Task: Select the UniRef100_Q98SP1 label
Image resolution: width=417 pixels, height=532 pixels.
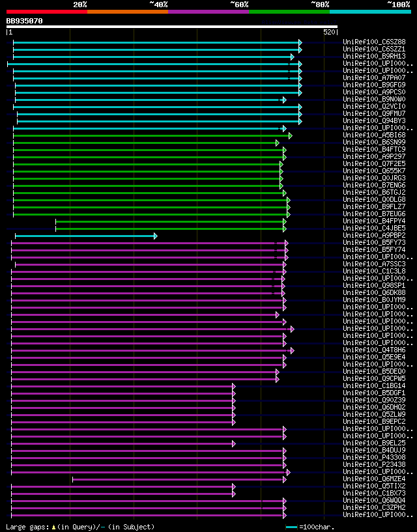Action: pos(374,285)
